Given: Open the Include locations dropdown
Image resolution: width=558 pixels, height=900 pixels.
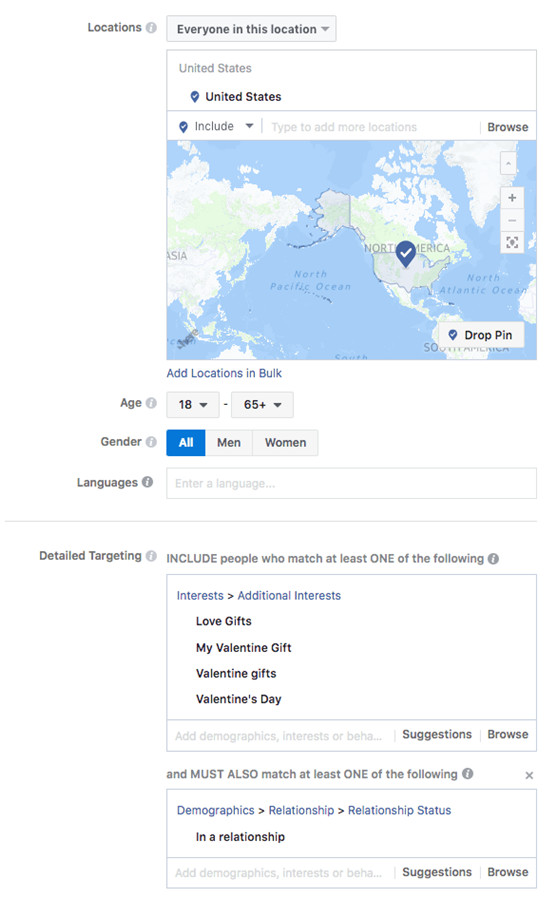Looking at the screenshot, I should click(216, 126).
